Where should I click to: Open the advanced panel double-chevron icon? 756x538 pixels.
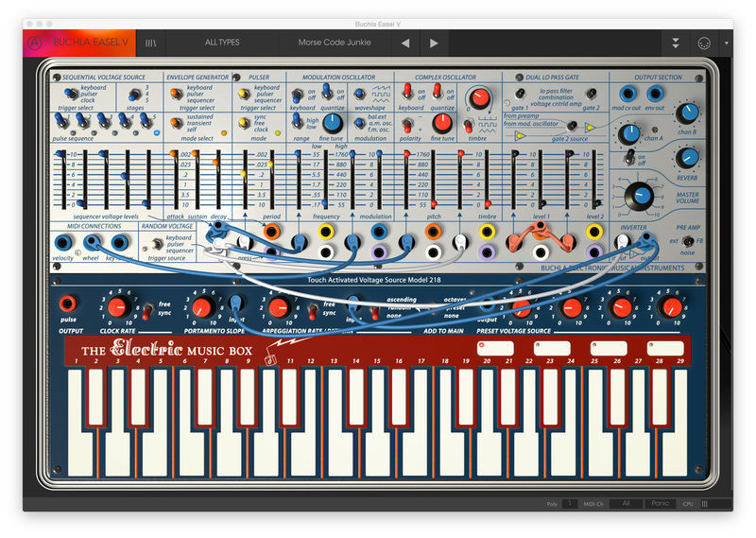676,43
